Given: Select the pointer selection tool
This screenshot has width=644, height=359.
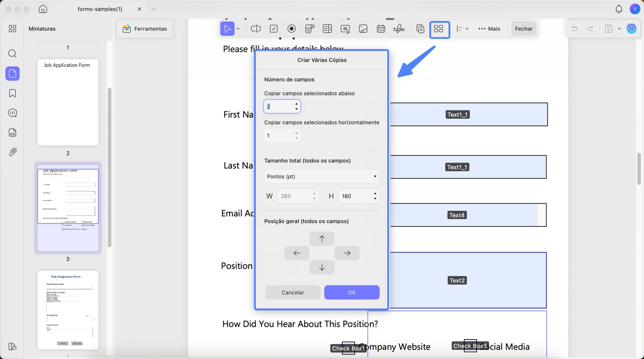Looking at the screenshot, I should 227,29.
